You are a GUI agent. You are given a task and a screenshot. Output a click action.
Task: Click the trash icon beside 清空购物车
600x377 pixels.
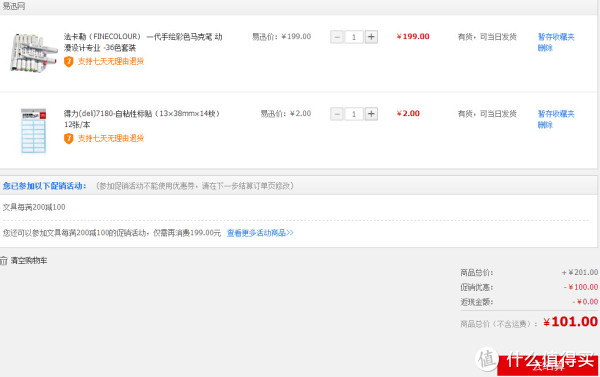(3, 261)
